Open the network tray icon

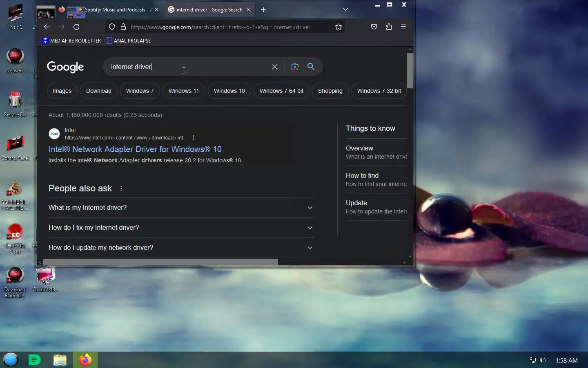pyautogui.click(x=533, y=360)
